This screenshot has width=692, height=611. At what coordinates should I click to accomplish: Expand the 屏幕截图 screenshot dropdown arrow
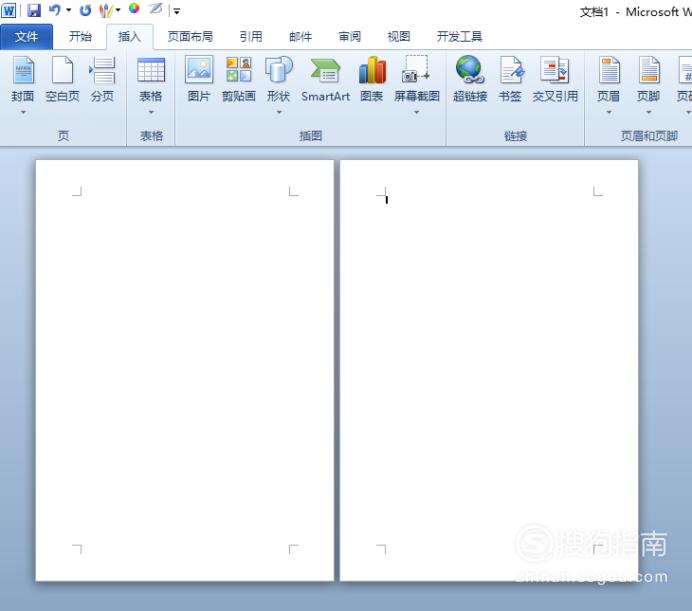[416, 113]
